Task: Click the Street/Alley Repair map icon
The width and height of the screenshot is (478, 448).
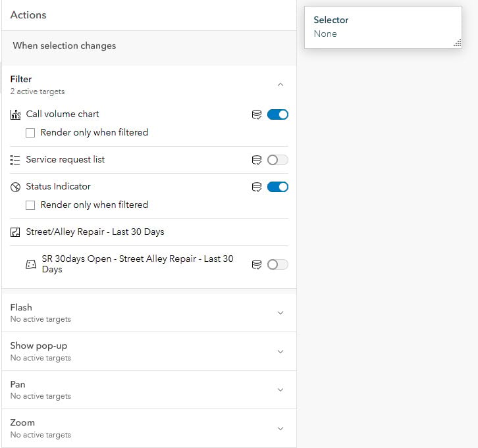Action: [15, 232]
